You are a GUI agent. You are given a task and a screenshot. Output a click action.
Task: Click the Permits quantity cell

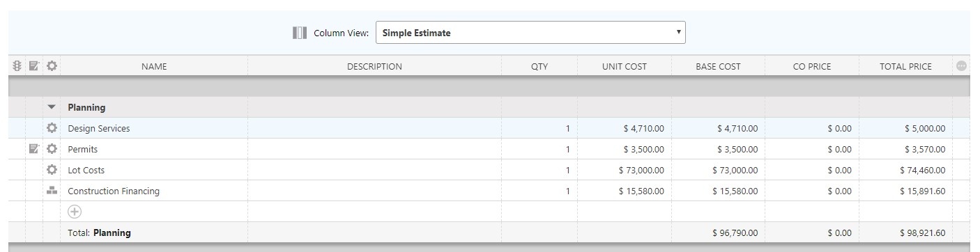tap(539, 149)
